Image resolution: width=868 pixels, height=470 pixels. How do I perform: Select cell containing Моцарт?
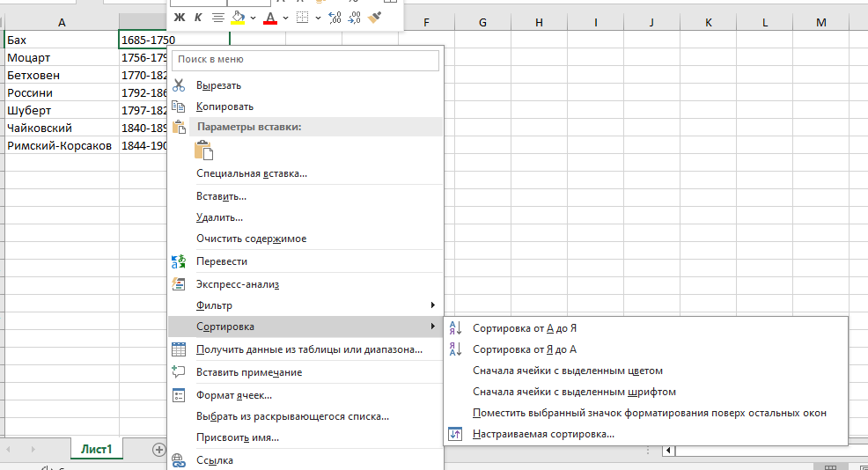pyautogui.click(x=62, y=57)
